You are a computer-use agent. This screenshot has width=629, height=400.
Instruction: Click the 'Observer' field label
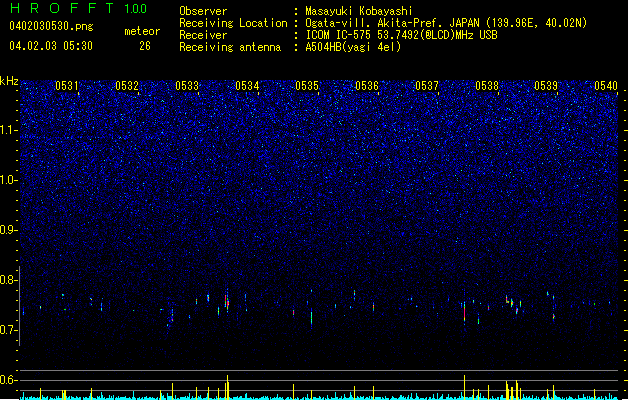click(203, 11)
